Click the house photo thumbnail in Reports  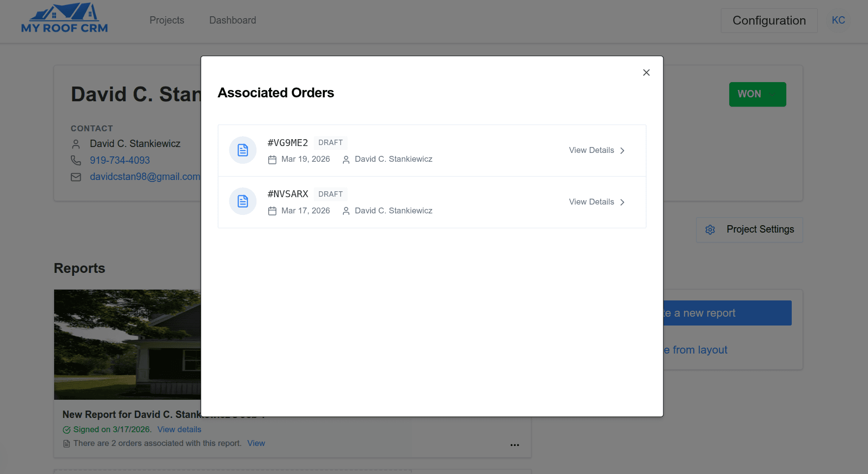(x=127, y=344)
